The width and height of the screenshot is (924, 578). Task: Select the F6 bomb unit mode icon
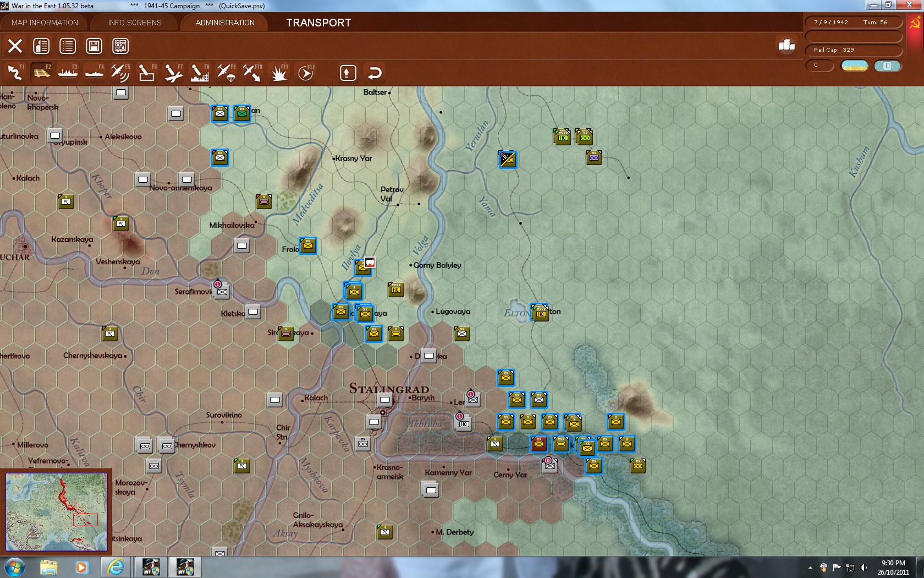pyautogui.click(x=147, y=73)
